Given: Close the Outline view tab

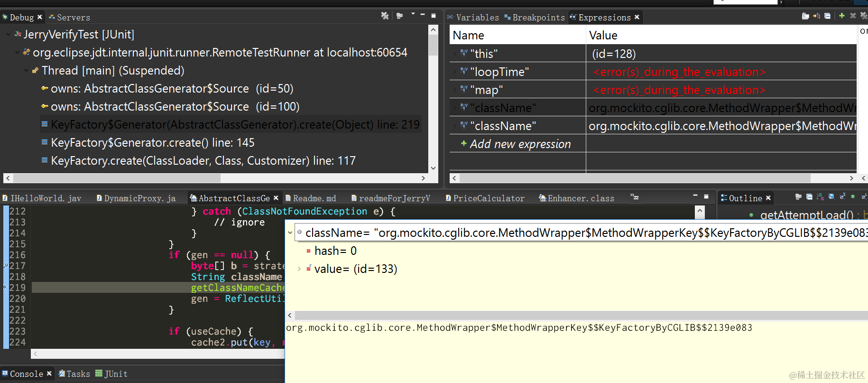Looking at the screenshot, I should 768,198.
